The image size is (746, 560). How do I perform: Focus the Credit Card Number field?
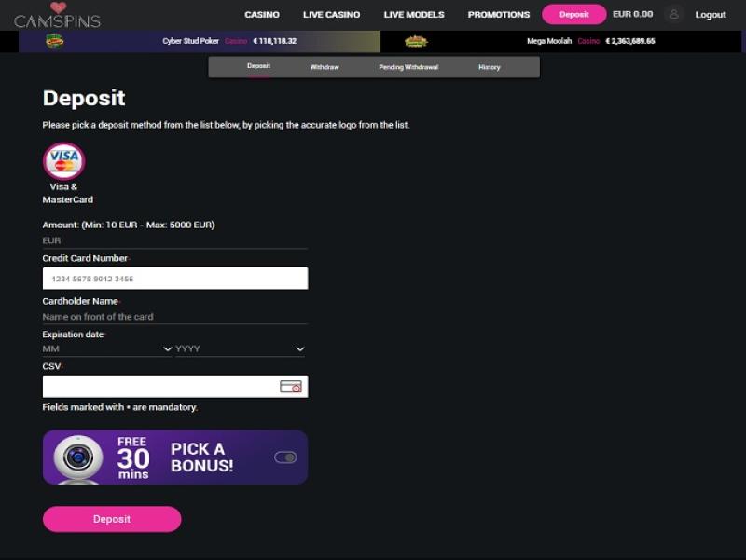[x=174, y=279]
